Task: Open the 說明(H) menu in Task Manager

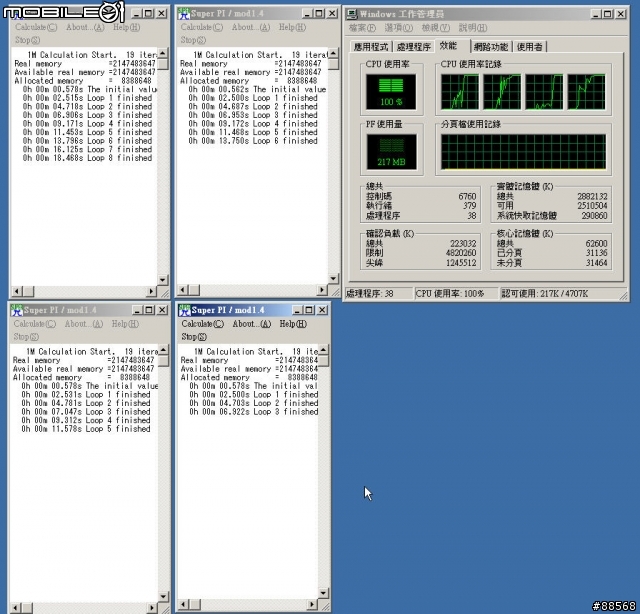Action: pos(473,28)
